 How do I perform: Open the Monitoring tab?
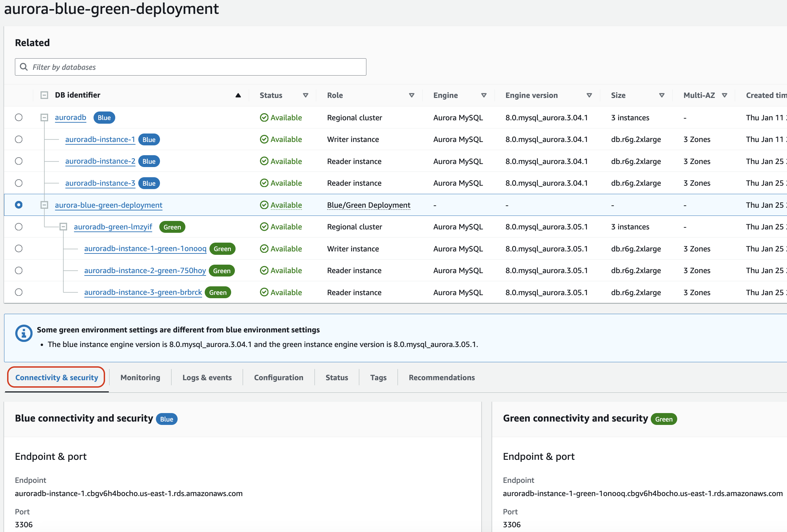(139, 377)
